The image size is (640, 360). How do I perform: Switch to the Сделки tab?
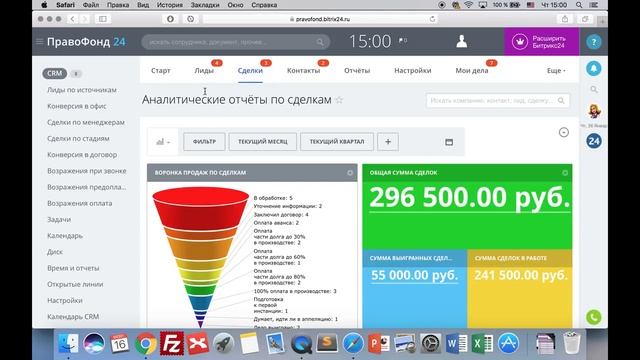pos(250,71)
